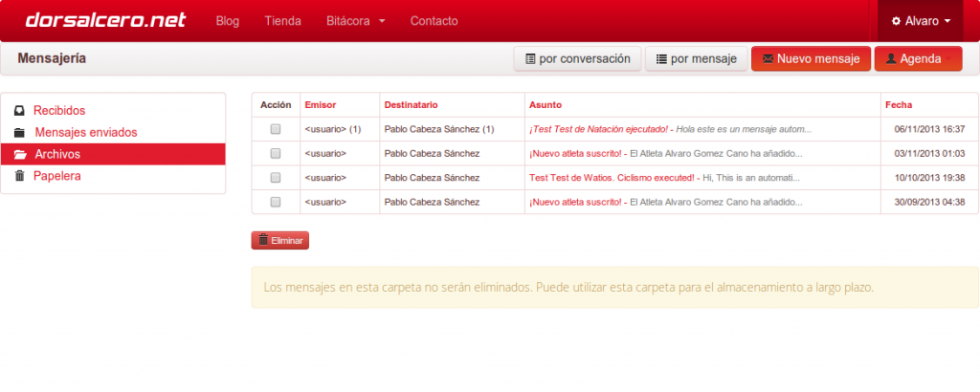Viewport: 980px width, 392px height.
Task: Sort the table by Destinatario column
Action: coord(411,105)
